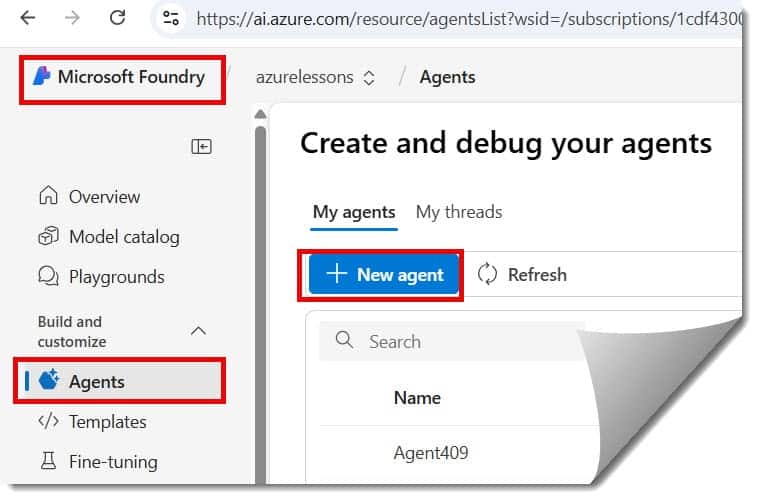The width and height of the screenshot is (757, 499).
Task: Click the search magnifier icon
Action: (x=344, y=340)
